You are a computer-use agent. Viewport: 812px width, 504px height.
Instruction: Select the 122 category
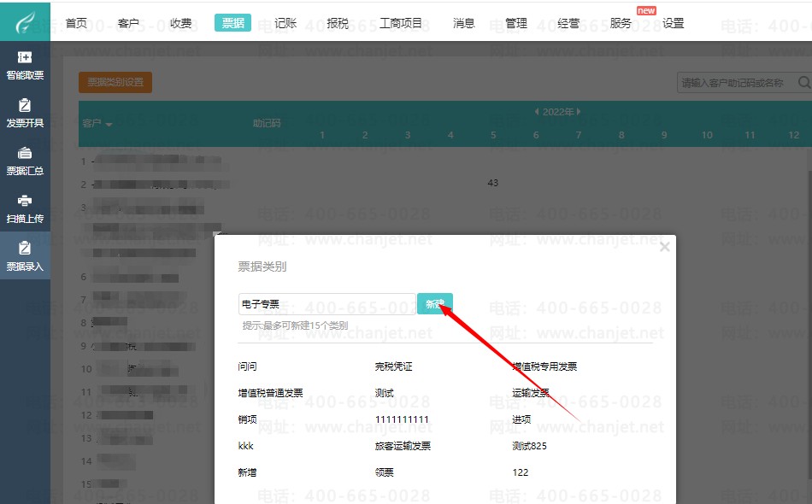tap(520, 472)
